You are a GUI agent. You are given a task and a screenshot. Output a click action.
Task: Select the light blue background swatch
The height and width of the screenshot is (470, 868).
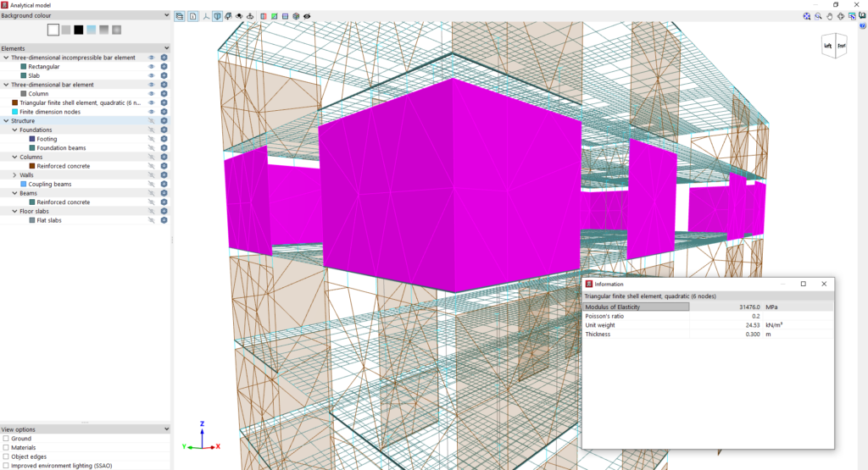click(x=92, y=30)
